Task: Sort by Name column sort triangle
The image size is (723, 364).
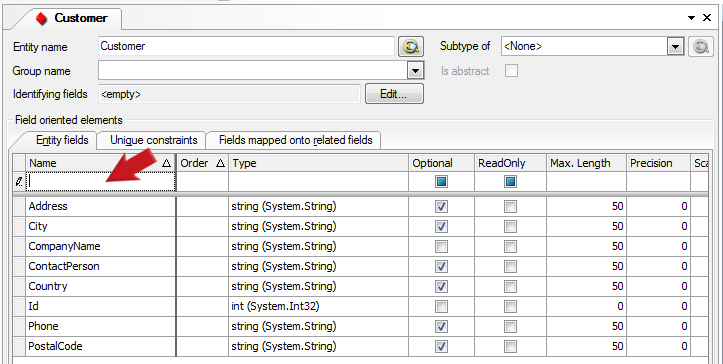Action: pos(166,163)
